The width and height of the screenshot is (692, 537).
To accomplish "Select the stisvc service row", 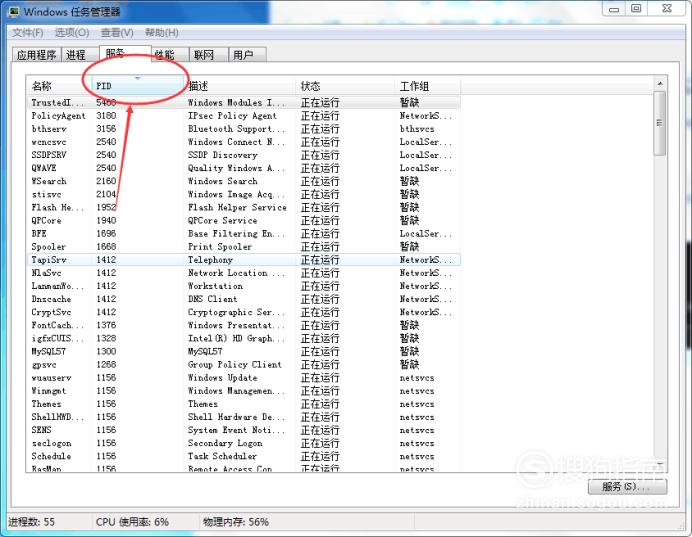I will tap(244, 194).
